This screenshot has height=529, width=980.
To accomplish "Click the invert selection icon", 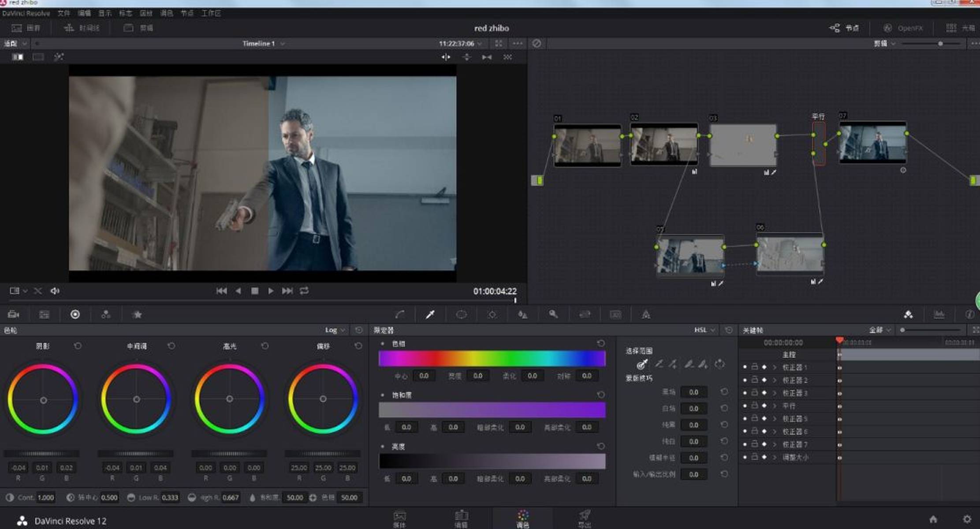I will 719,364.
